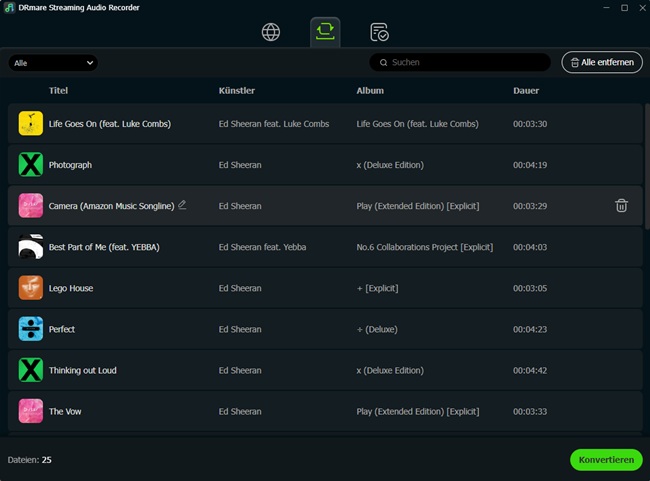Select the Lego House track title
650x481 pixels.
coord(71,288)
